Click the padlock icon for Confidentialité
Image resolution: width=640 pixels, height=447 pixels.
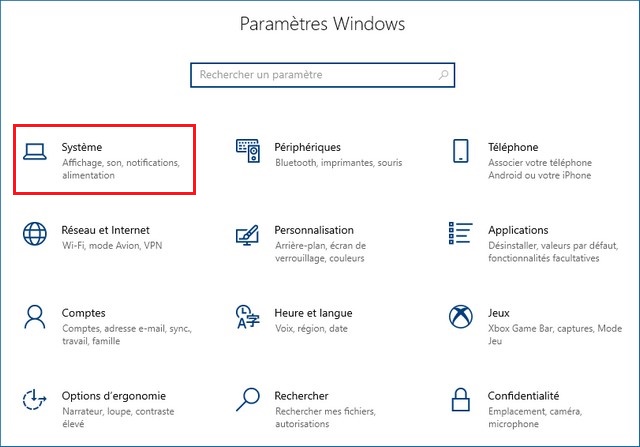[460, 400]
